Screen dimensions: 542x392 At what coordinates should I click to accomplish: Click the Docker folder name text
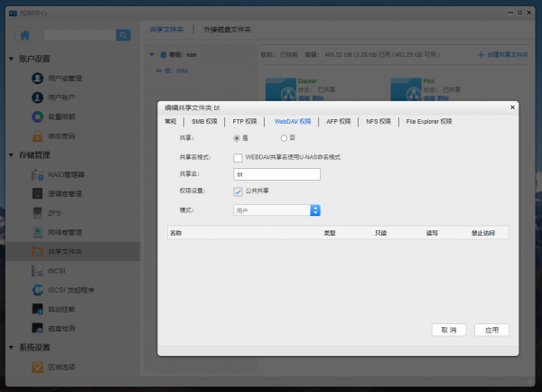(x=307, y=81)
